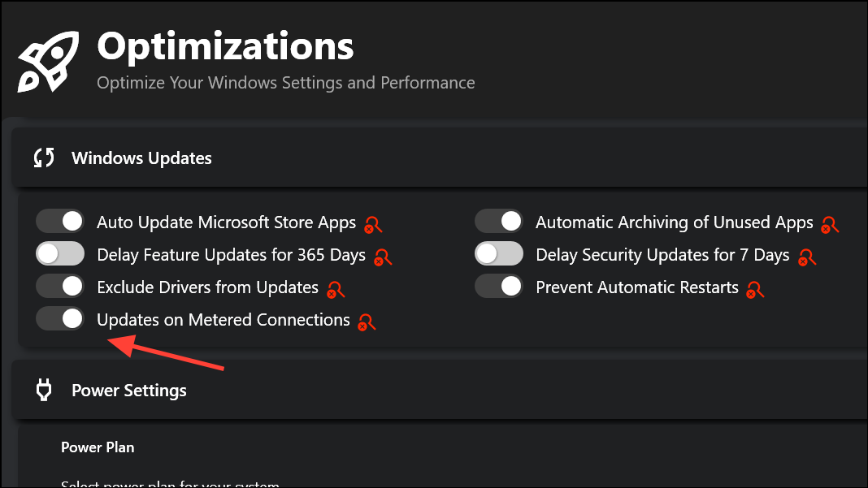Toggle Auto Update Microsoft Store Apps switch
Image resolution: width=868 pixels, height=488 pixels.
coord(60,222)
